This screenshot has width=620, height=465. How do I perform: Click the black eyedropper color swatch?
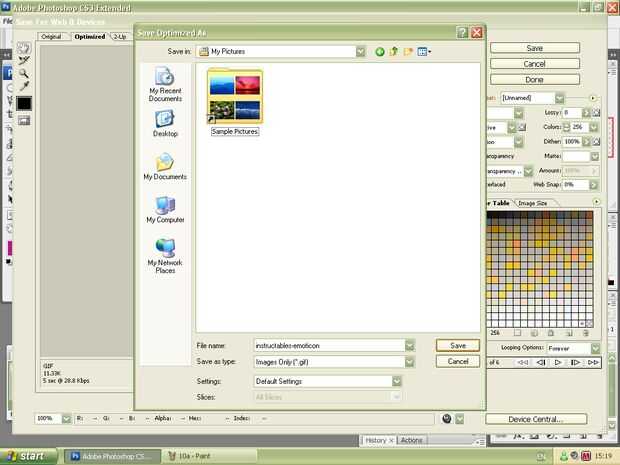pyautogui.click(x=24, y=103)
